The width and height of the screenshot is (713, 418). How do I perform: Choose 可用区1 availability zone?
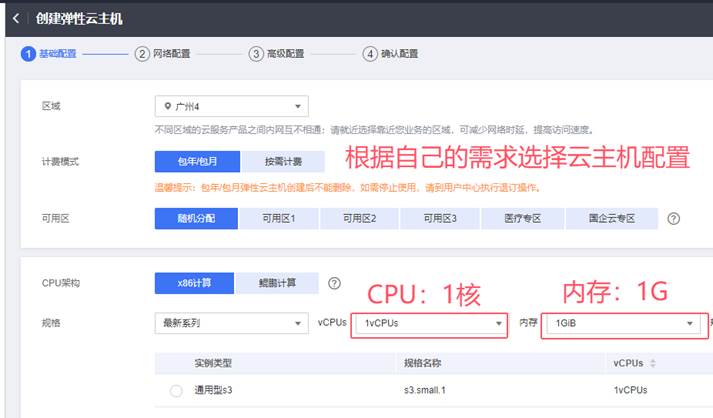278,219
